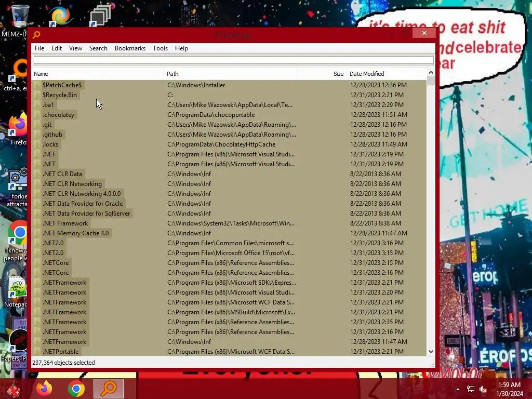Open the File menu
The image size is (532, 399).
[39, 48]
